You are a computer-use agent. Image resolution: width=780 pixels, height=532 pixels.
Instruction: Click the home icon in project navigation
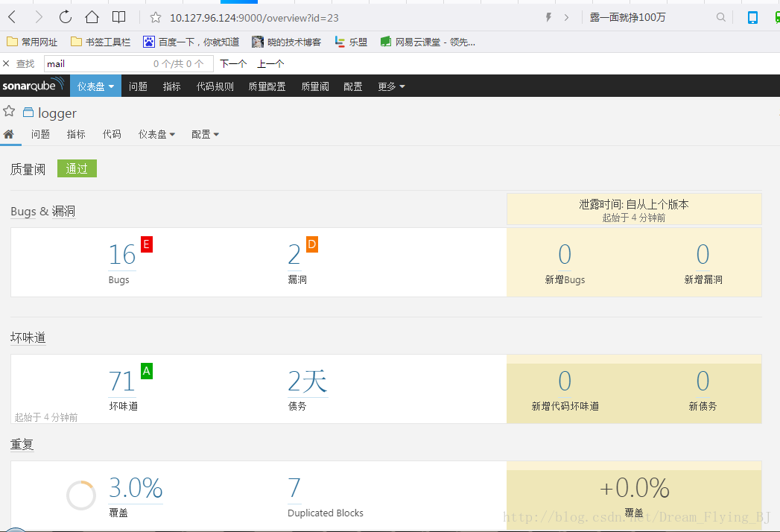coord(10,134)
